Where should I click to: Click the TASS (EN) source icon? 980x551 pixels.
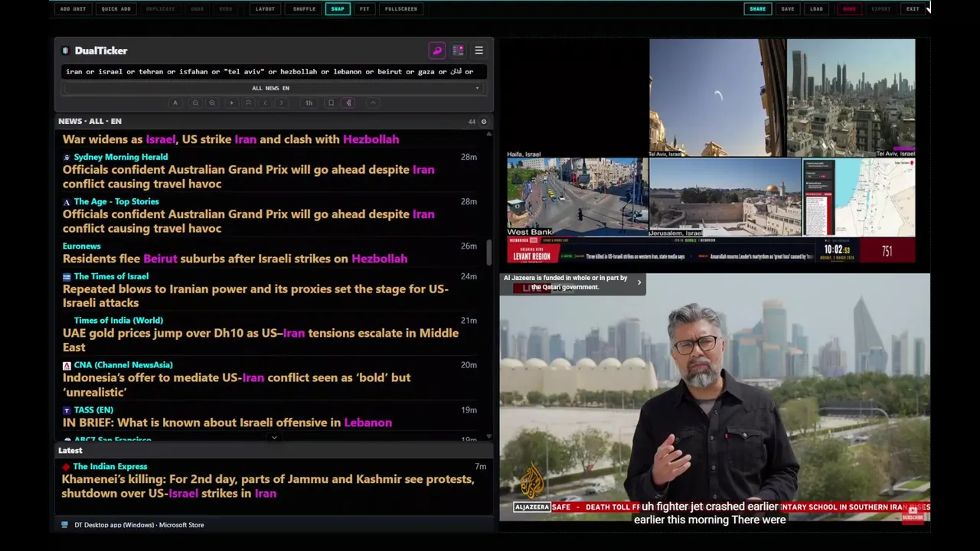point(67,411)
